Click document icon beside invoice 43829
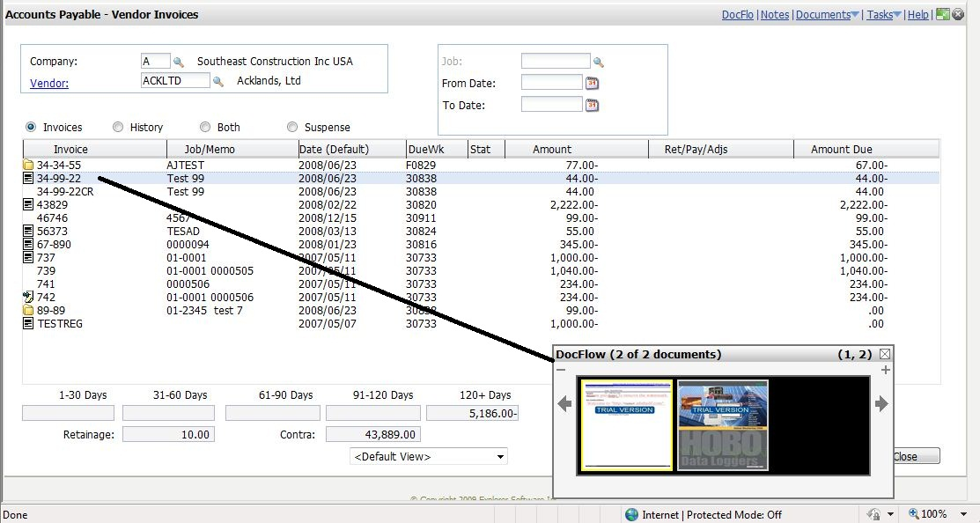The height and width of the screenshot is (523, 980). [x=28, y=204]
